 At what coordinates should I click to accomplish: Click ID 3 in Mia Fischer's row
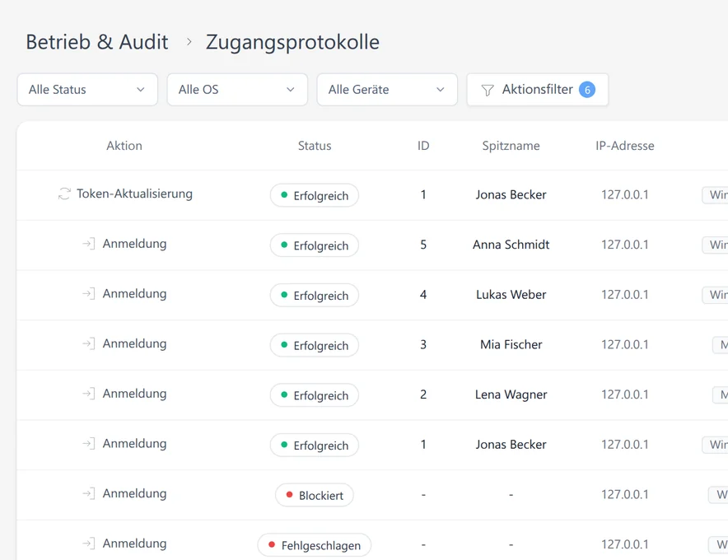[x=423, y=344]
